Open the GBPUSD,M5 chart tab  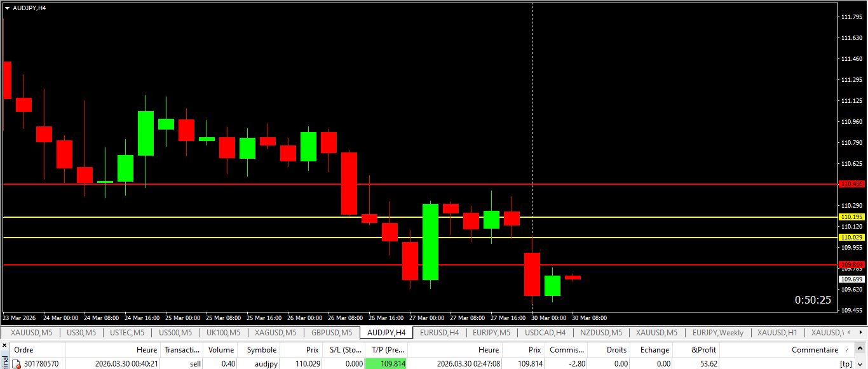click(x=331, y=333)
